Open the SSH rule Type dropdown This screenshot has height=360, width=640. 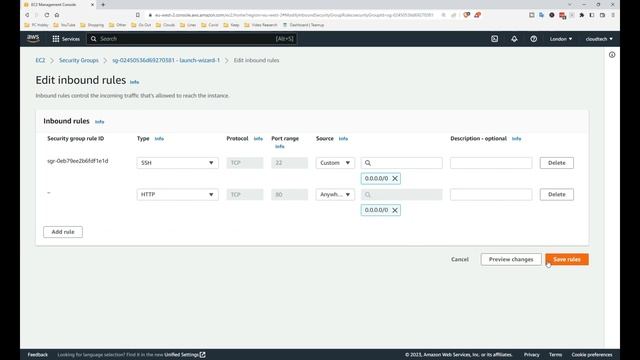[178, 163]
